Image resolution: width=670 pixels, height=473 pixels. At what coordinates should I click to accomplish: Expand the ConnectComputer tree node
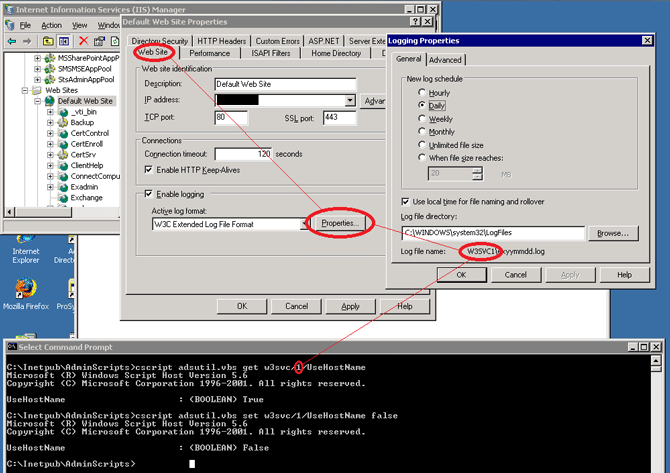50,176
